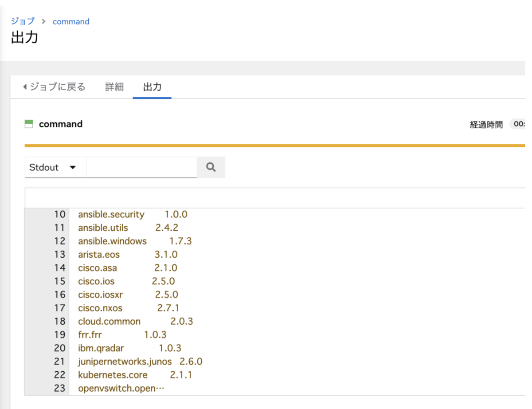Select line 21 junipernetworks.junos text
Screen dimensions: 532x409
click(x=125, y=361)
